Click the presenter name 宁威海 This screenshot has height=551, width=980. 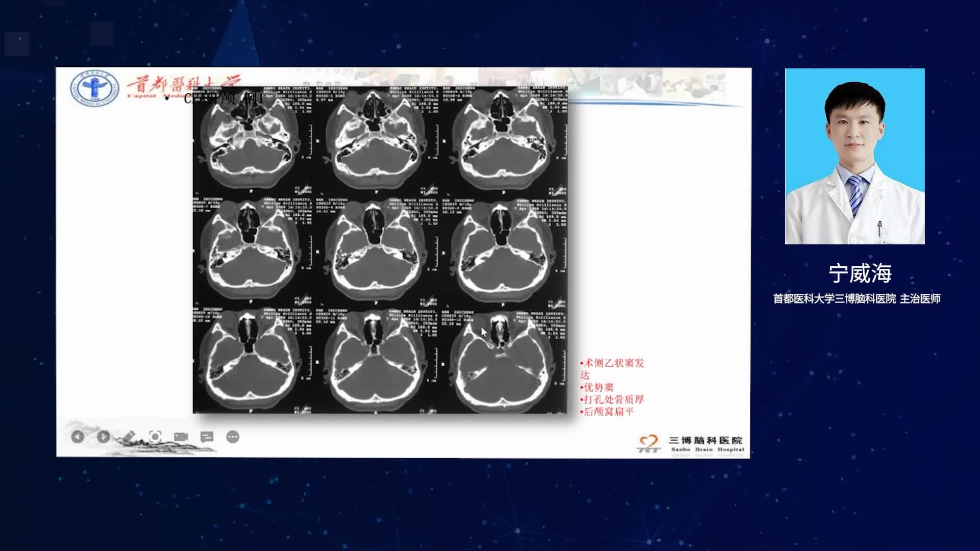[860, 274]
